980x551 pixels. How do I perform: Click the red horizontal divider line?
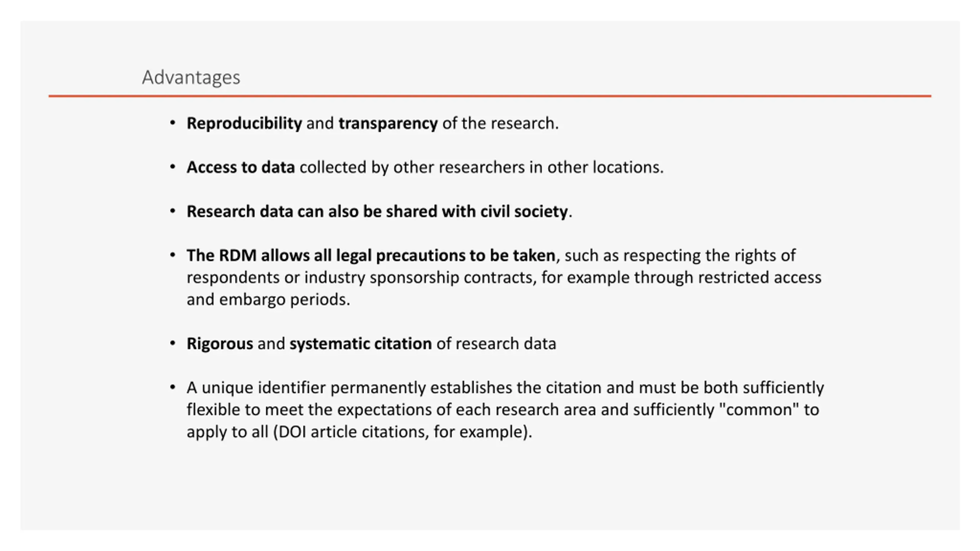[490, 96]
